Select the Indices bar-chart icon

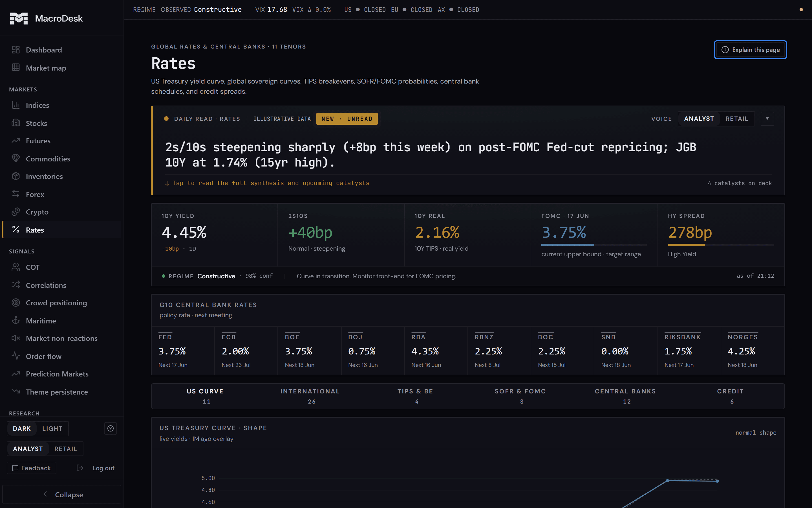16,105
